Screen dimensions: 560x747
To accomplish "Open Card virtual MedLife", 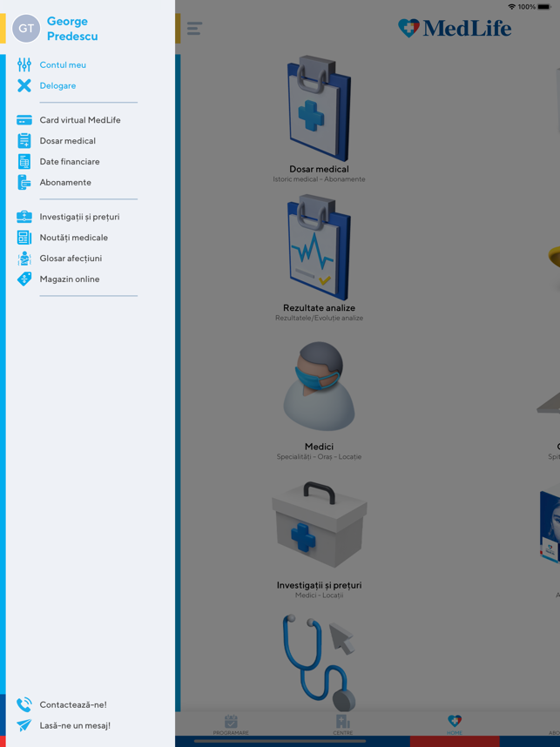I will coord(79,120).
